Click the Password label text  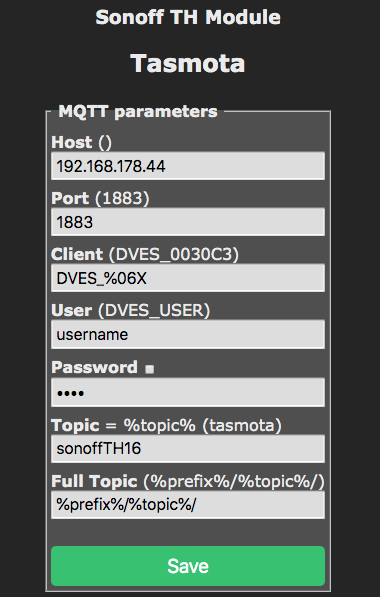pos(94,367)
